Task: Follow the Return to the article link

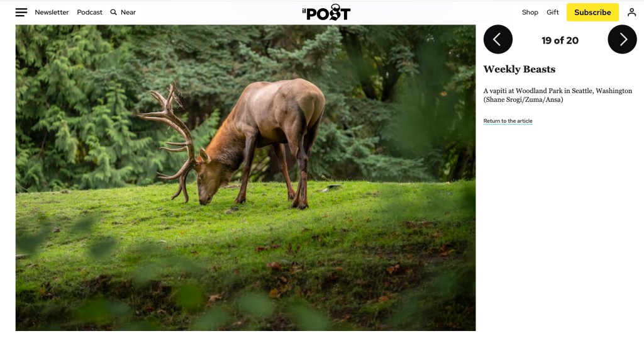Action: pyautogui.click(x=508, y=121)
